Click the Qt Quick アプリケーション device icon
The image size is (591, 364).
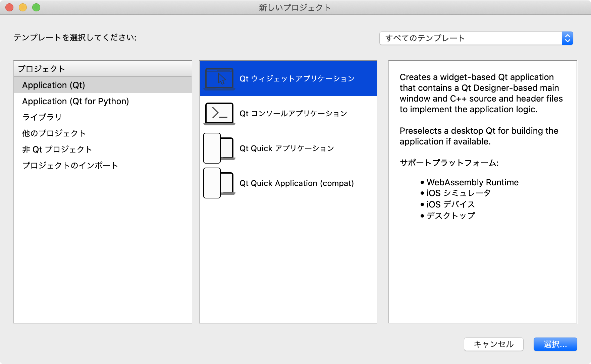tap(219, 148)
